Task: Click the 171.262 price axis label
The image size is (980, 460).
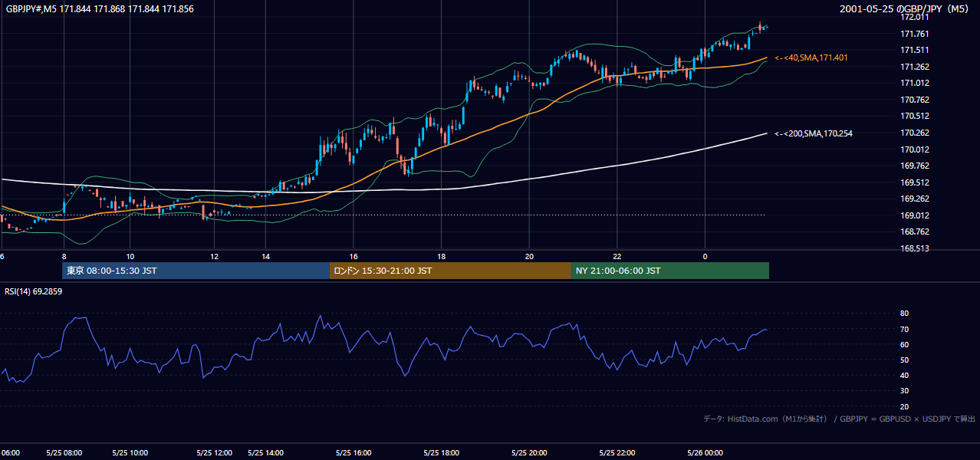Action: (915, 67)
